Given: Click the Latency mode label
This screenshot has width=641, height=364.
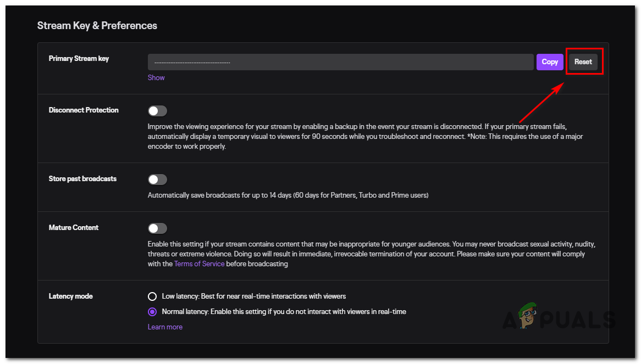Looking at the screenshot, I should [71, 296].
